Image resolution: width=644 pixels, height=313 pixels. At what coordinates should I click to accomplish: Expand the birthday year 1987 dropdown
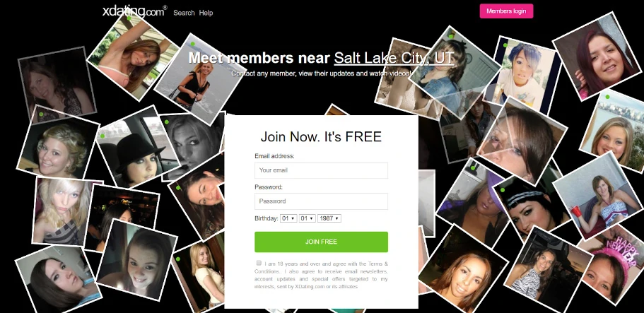[x=329, y=218]
